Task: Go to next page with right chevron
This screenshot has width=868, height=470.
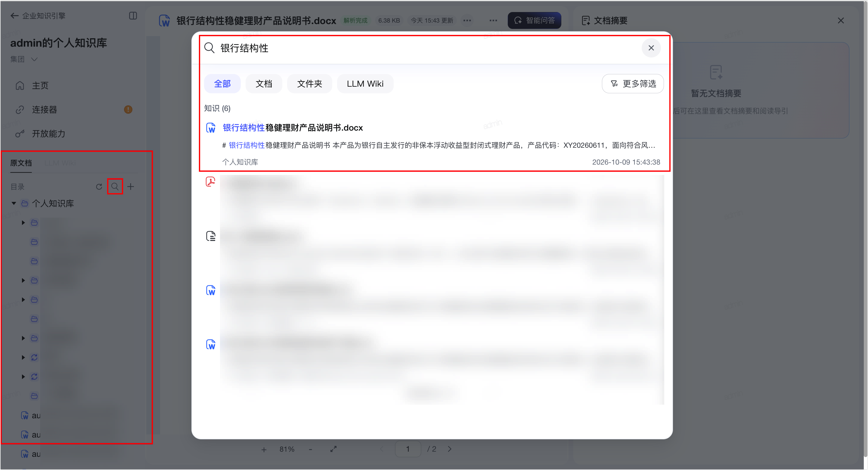Action: [x=450, y=449]
